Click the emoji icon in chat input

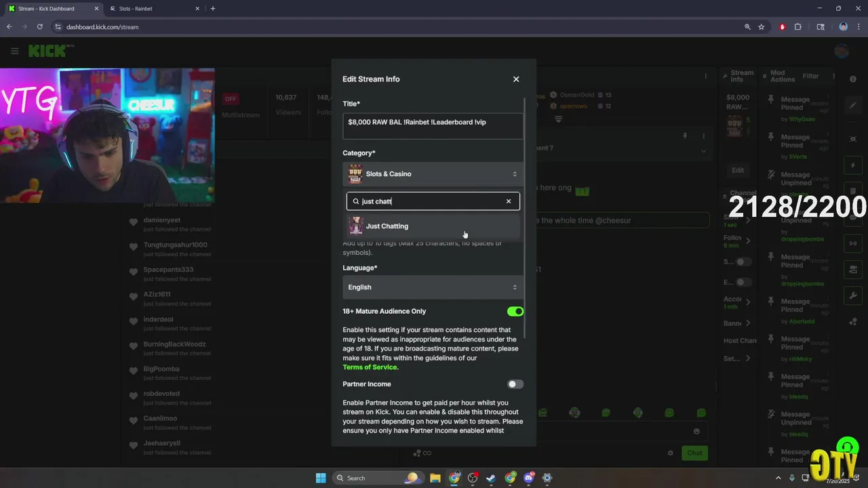[x=696, y=431]
